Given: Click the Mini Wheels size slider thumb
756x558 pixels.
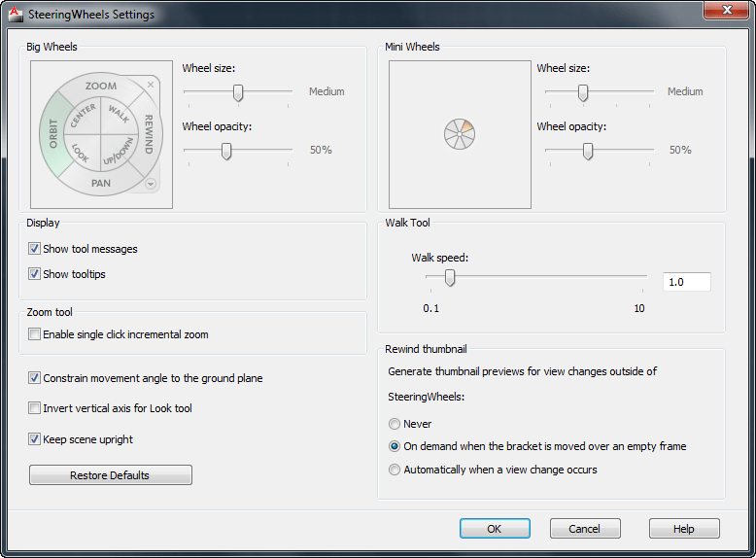Looking at the screenshot, I should (x=583, y=93).
